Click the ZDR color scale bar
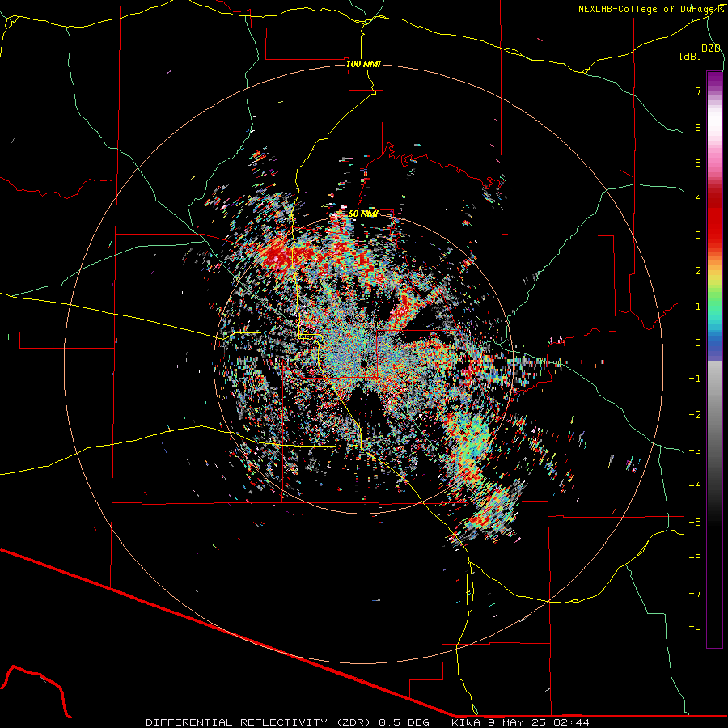This screenshot has height=728, width=728. (714, 359)
